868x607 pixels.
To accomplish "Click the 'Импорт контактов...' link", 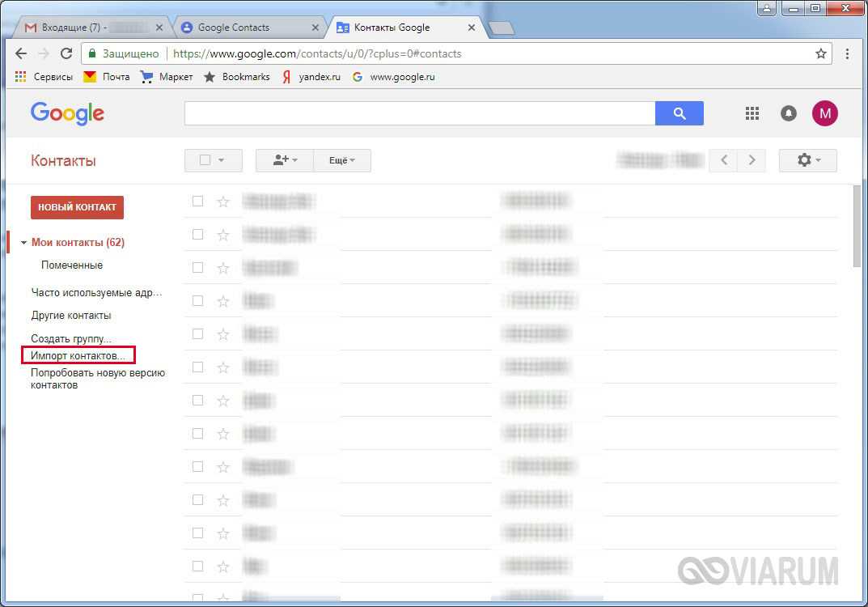I will [78, 355].
